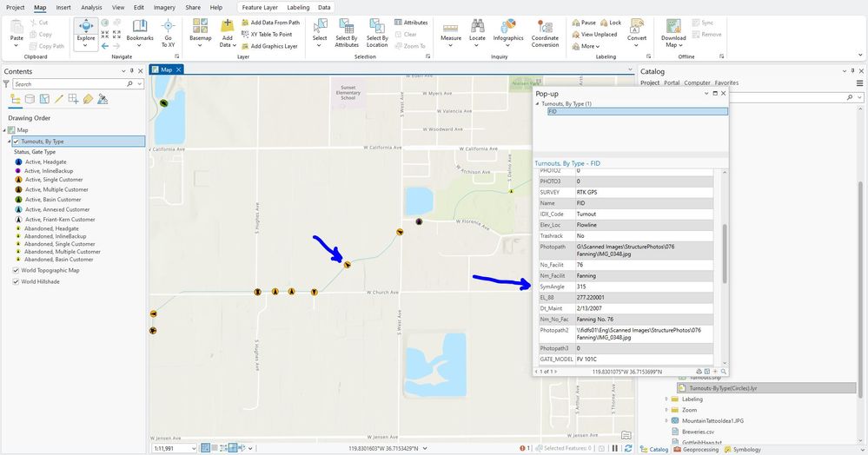Click the Add Data icon
Screen dimensions: 868x455
(227, 27)
